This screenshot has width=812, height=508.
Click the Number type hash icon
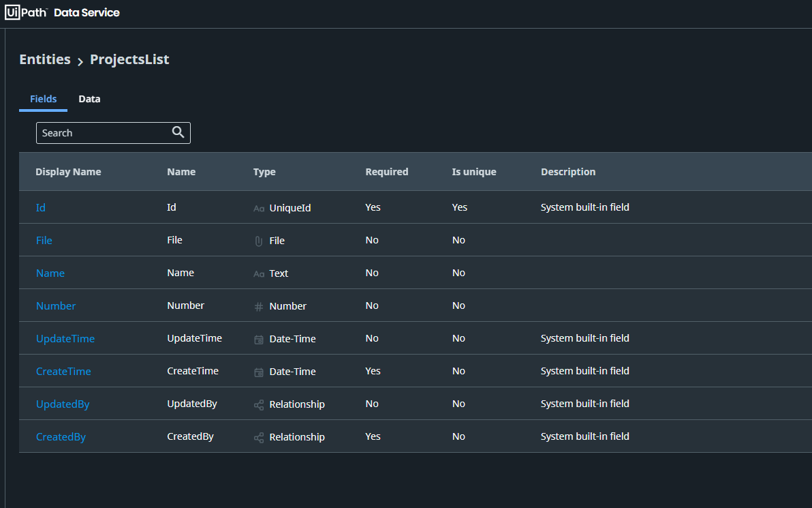(x=258, y=306)
